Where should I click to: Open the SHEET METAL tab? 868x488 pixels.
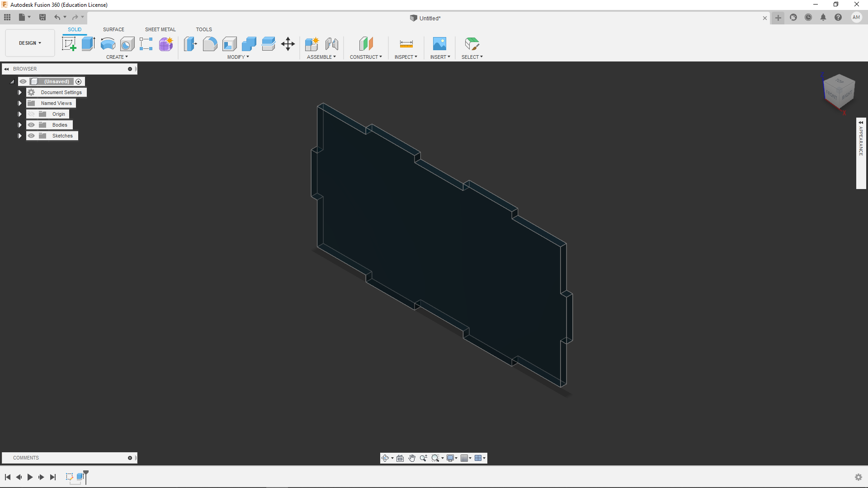point(160,29)
